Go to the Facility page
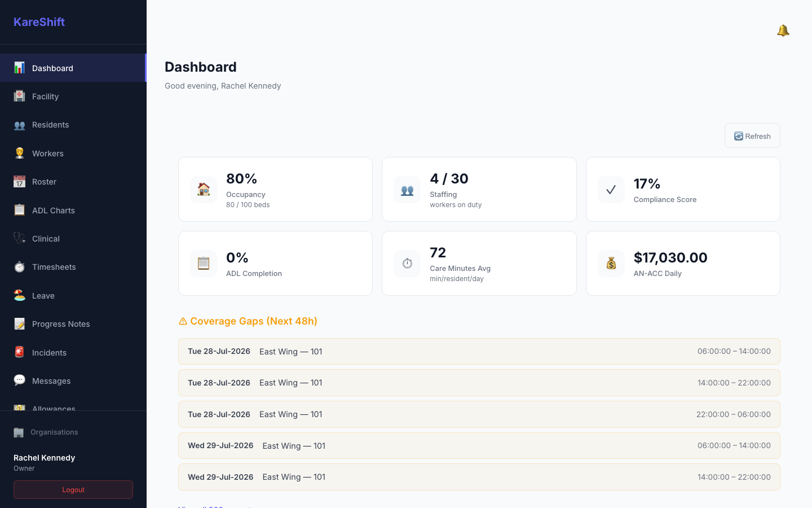The height and width of the screenshot is (508, 812). (x=73, y=96)
